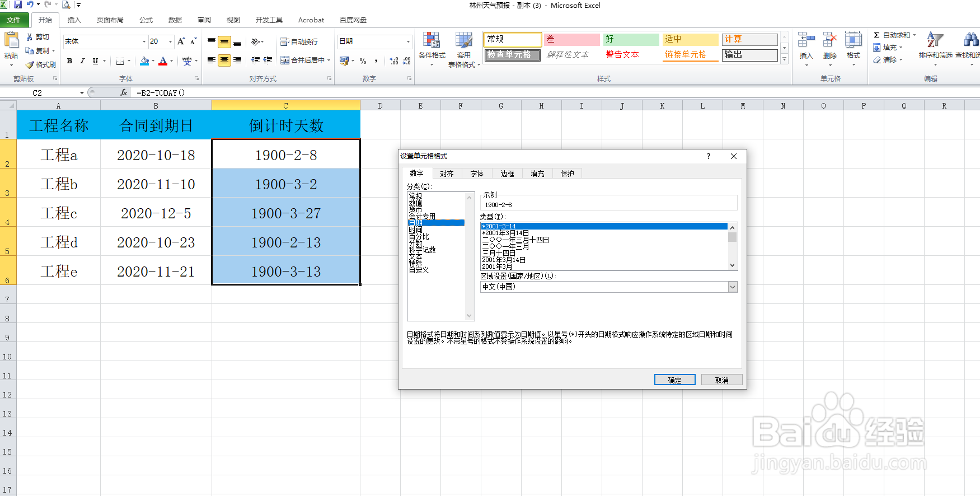
Task: Click the dialog Help question mark button
Action: click(709, 156)
